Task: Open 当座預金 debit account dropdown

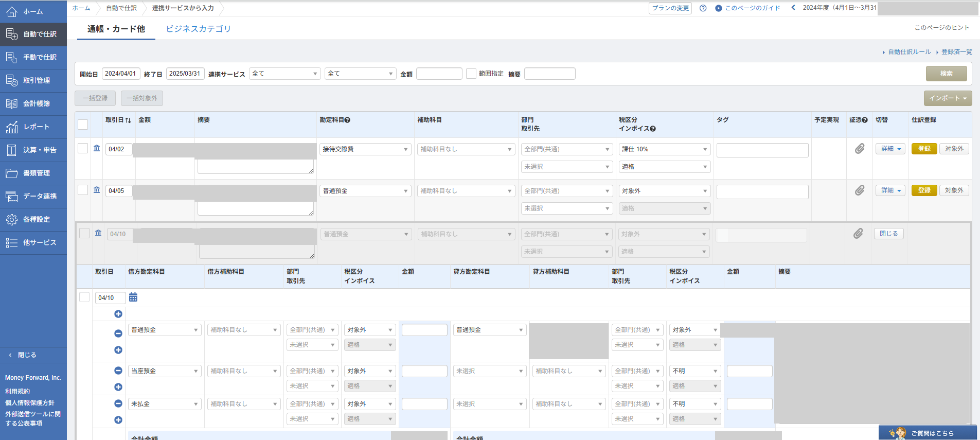Action: point(165,371)
